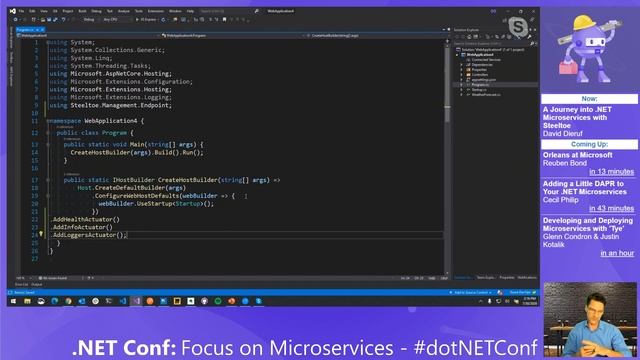Open the editor zoom percentage dropdown
This screenshot has height=360, width=640.
coord(24,278)
